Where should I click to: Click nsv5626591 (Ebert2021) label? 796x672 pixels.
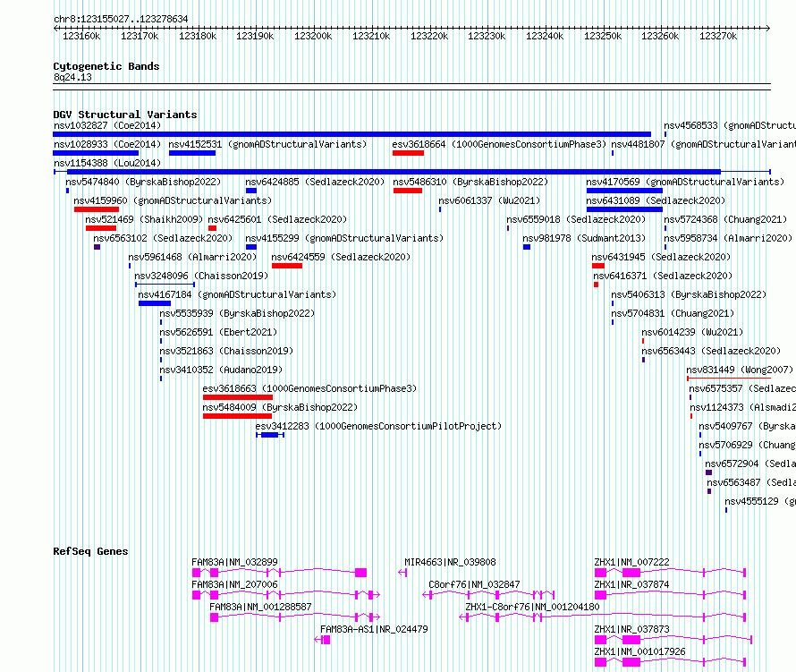[218, 332]
